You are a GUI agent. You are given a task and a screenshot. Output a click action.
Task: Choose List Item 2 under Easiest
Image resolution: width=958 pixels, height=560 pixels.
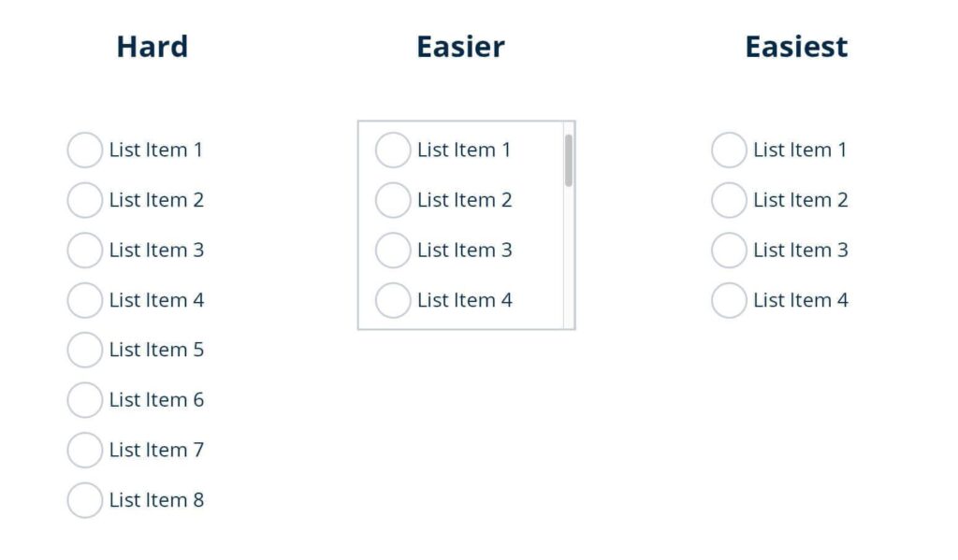(x=728, y=200)
